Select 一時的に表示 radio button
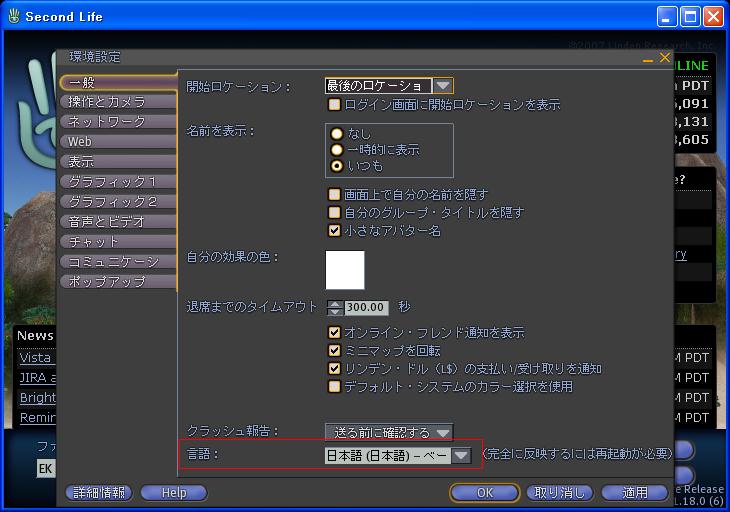 point(337,150)
